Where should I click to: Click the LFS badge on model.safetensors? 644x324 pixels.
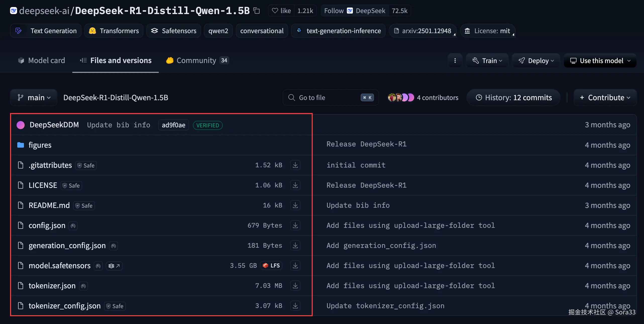point(271,265)
